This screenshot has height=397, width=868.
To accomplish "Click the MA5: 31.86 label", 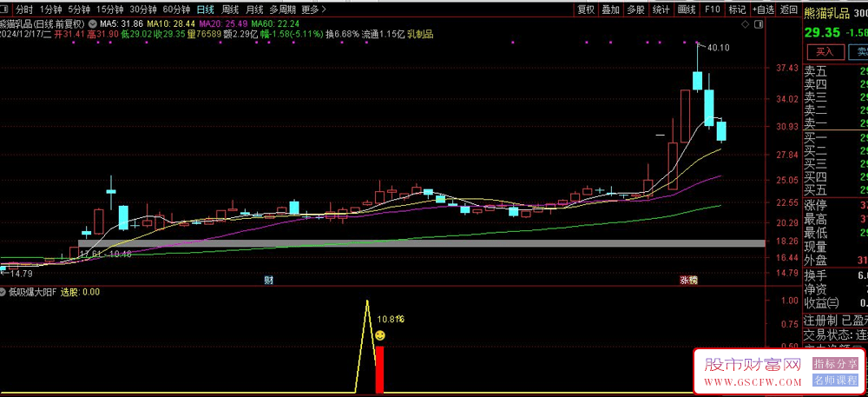I will (122, 23).
